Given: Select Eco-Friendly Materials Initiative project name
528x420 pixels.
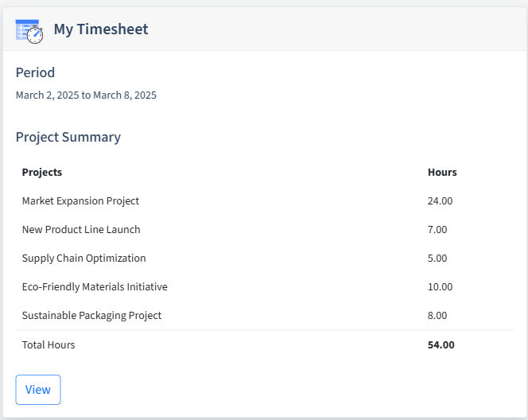Looking at the screenshot, I should [95, 286].
